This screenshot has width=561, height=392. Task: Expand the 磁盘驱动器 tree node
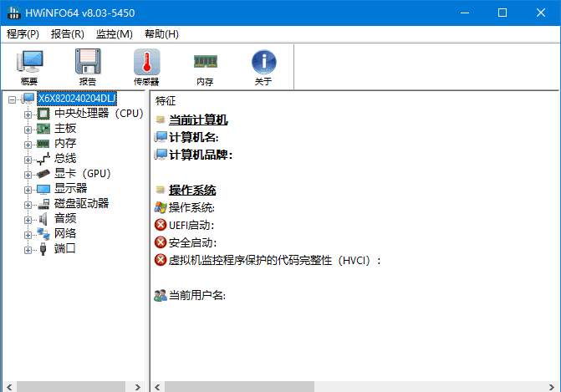point(28,205)
